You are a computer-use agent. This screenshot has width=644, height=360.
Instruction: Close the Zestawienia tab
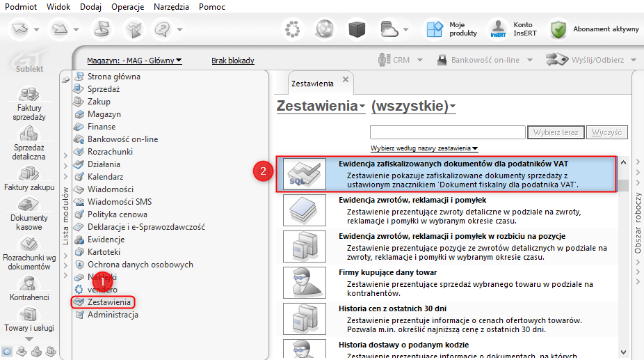346,79
